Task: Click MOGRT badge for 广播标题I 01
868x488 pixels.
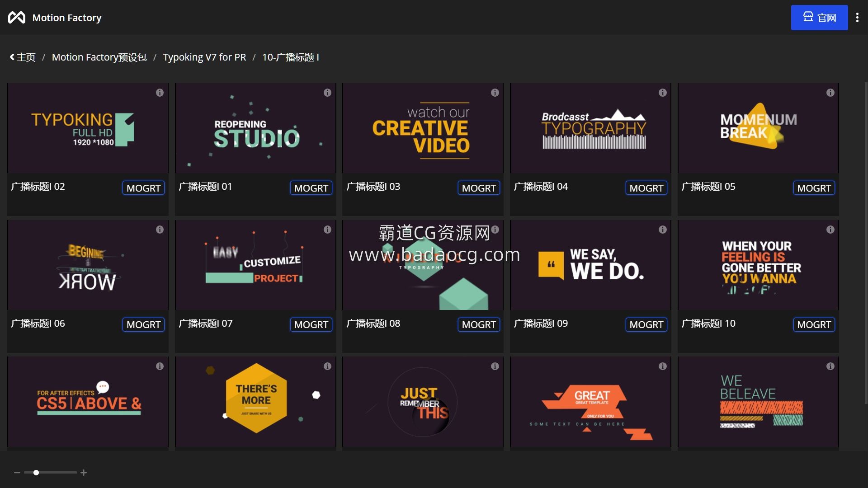Action: [311, 188]
